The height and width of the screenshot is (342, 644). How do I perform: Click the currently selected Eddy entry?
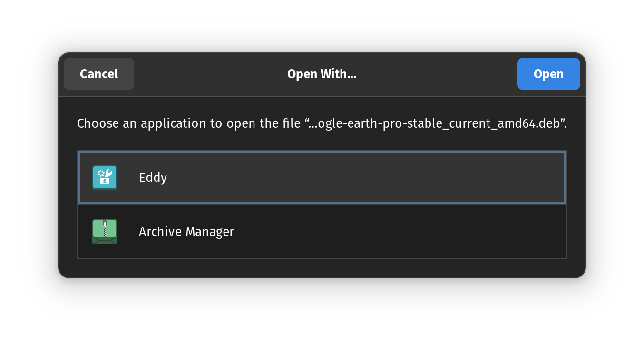coord(322,177)
